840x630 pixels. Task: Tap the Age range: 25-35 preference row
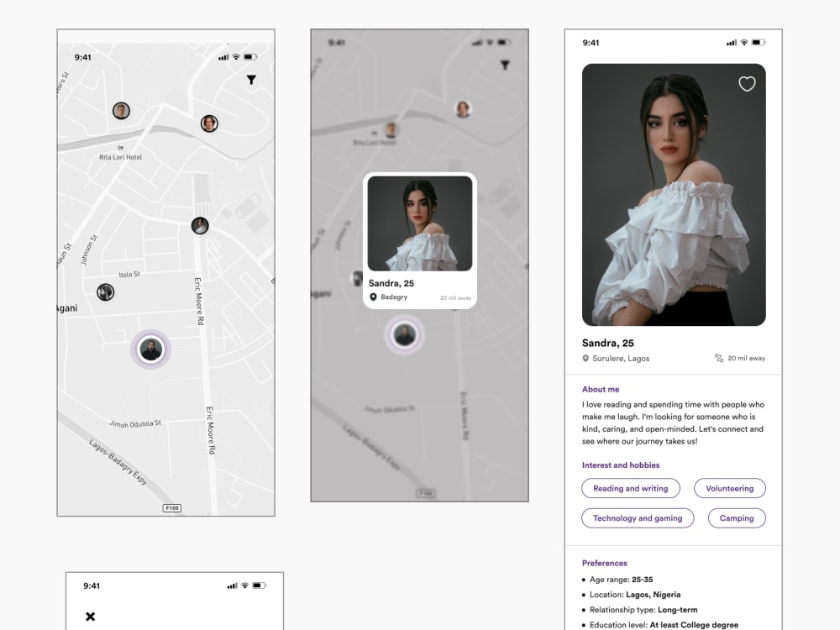coord(617,580)
